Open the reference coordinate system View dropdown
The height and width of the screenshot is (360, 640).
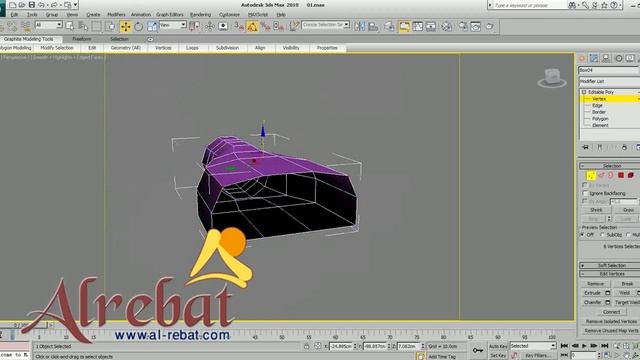(173, 25)
